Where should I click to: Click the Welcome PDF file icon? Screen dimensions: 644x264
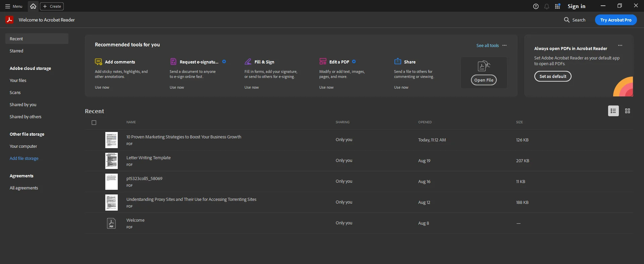[111, 223]
